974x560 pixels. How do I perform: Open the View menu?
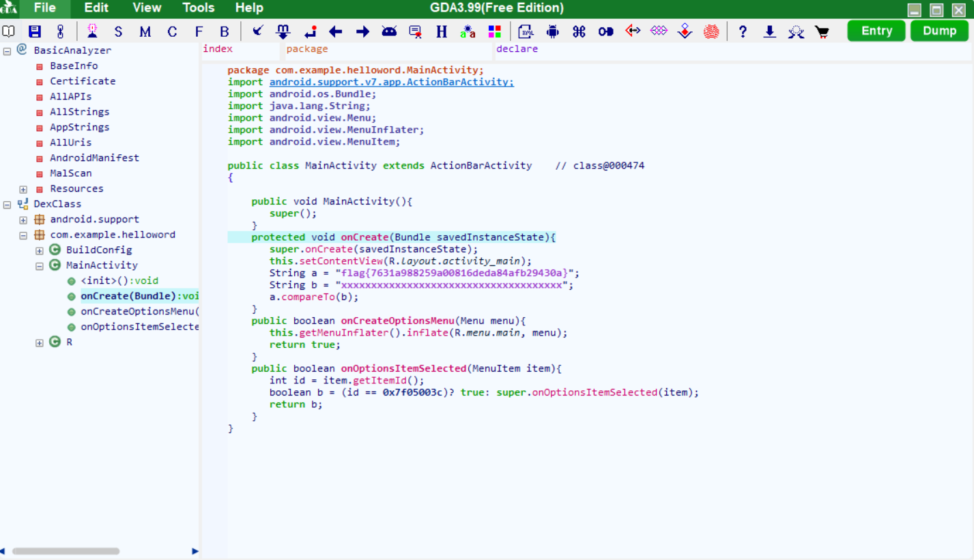point(147,8)
